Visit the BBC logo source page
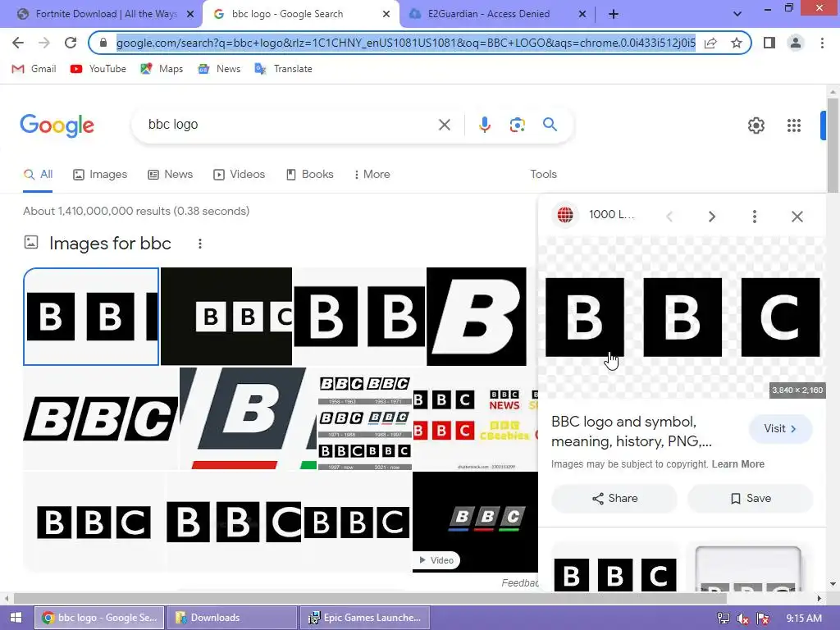The height and width of the screenshot is (630, 840). 780,428
